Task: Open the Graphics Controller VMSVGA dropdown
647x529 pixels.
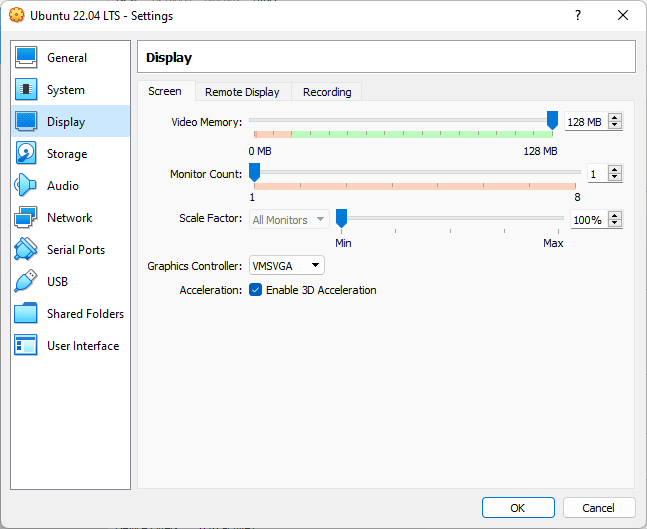Action: click(287, 265)
